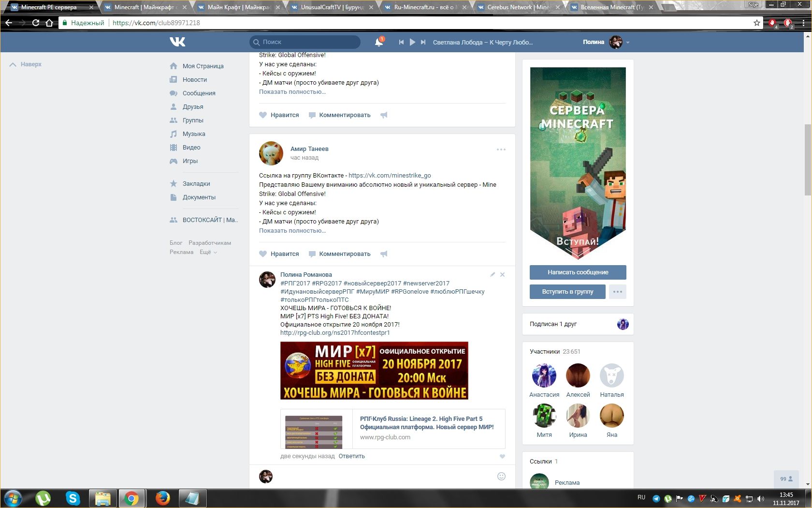Play the current music track

click(412, 42)
